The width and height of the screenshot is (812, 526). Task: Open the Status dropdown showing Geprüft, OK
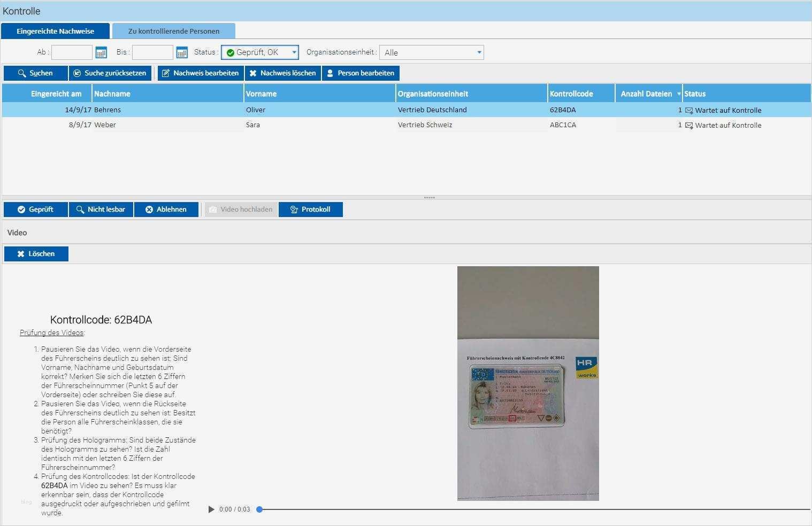[x=260, y=52]
